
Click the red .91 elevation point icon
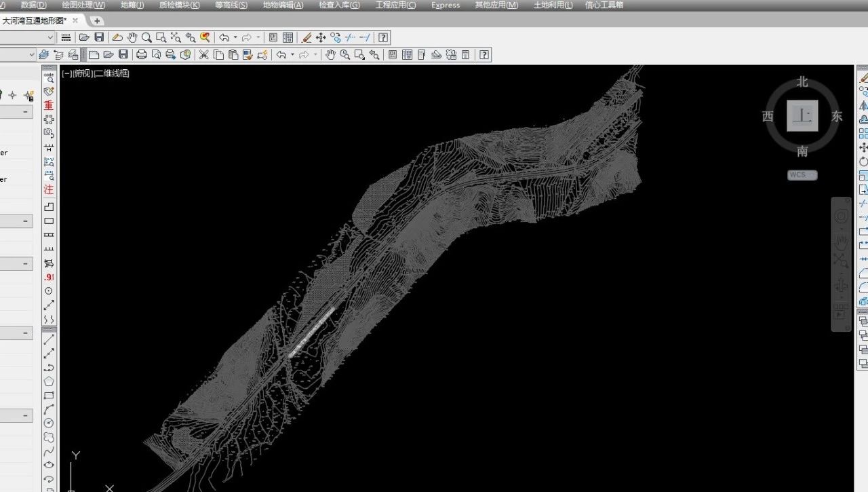coord(49,277)
